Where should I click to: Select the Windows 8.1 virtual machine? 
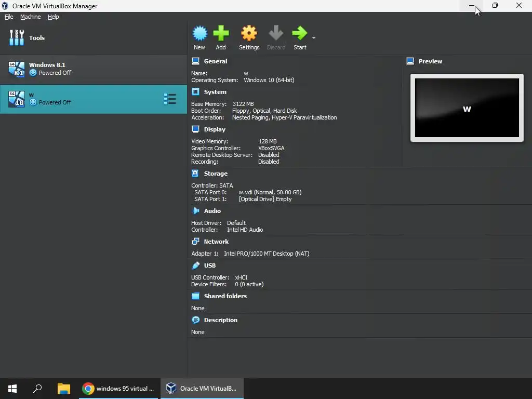tap(94, 70)
